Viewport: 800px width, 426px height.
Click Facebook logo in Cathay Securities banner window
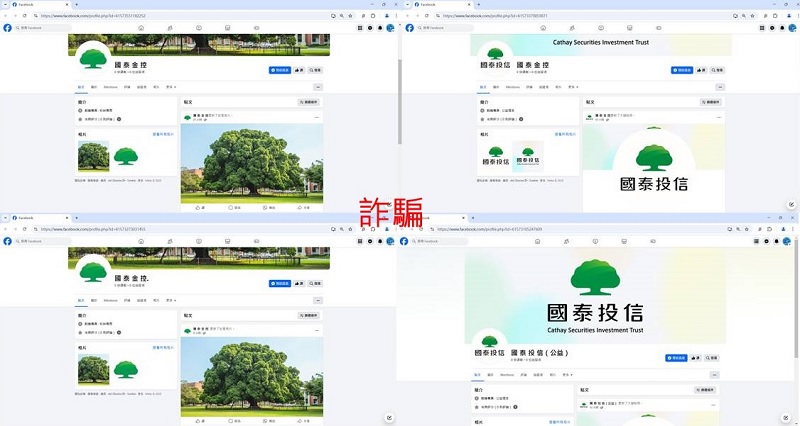pyautogui.click(x=410, y=28)
